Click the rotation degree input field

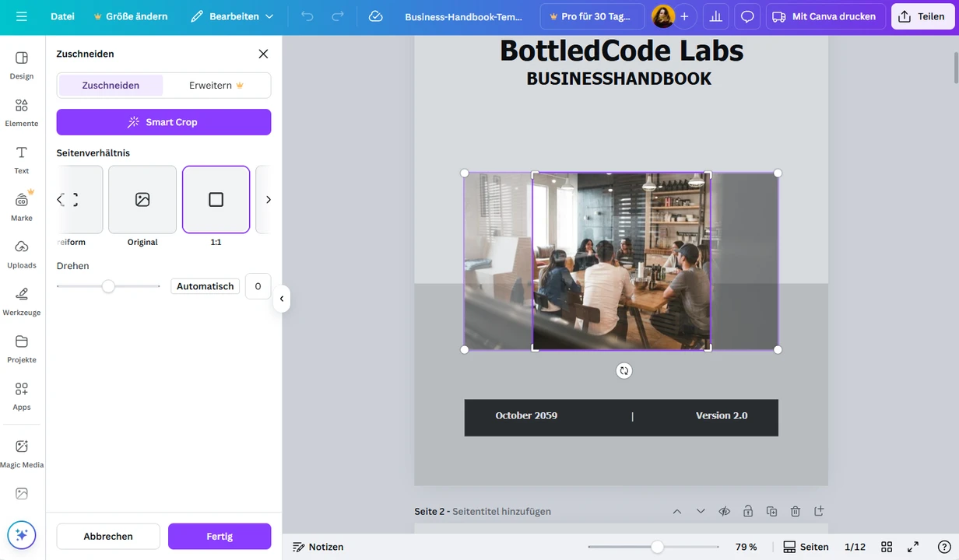tap(258, 286)
